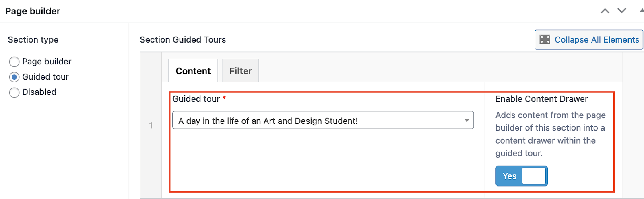644x199 pixels.
Task: Disable the Enable Content Drawer Yes toggle
Action: click(522, 176)
